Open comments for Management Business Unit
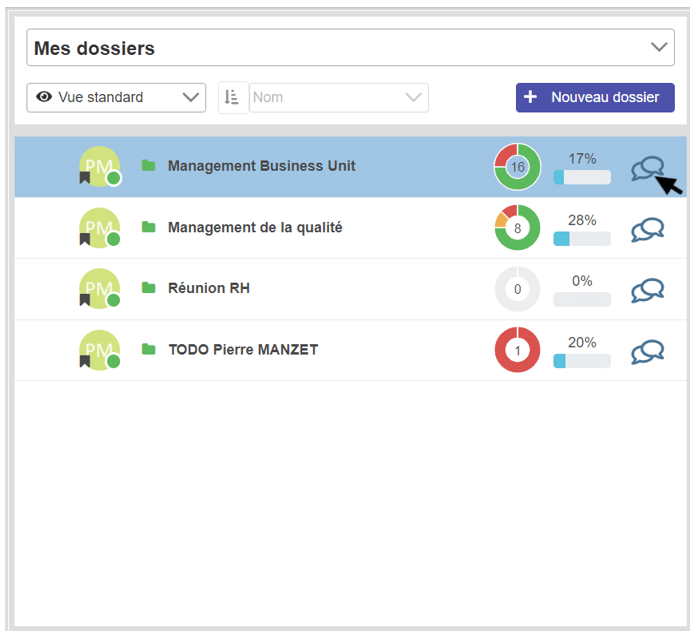Viewport: 697px width, 637px height. coord(646,169)
